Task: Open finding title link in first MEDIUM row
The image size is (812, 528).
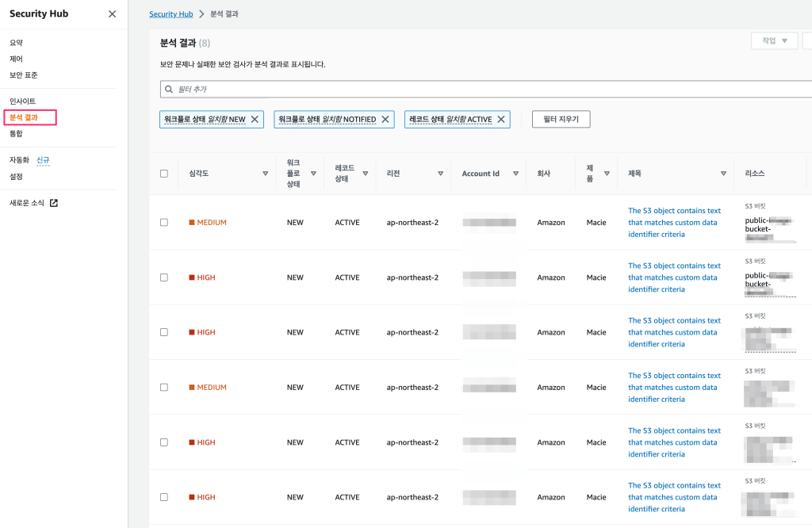Action: click(x=674, y=223)
